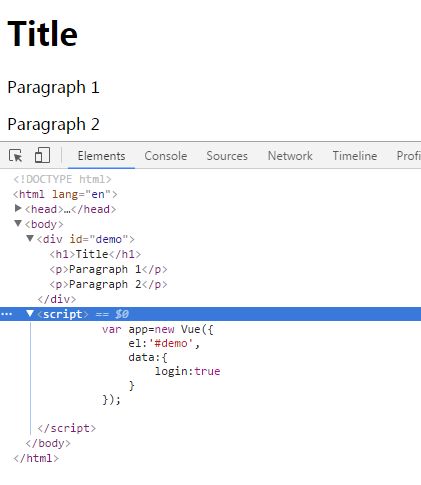Open the partially visible Profiles tab
This screenshot has height=485, width=421.
tap(409, 156)
